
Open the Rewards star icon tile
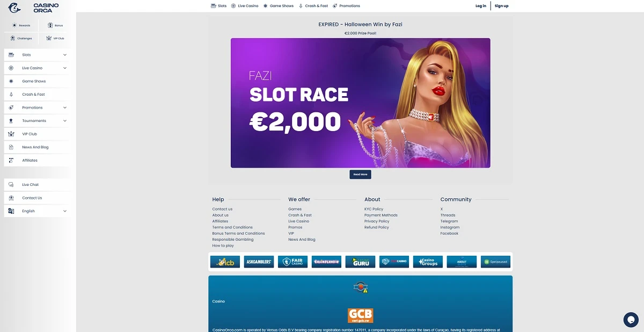pos(21,25)
